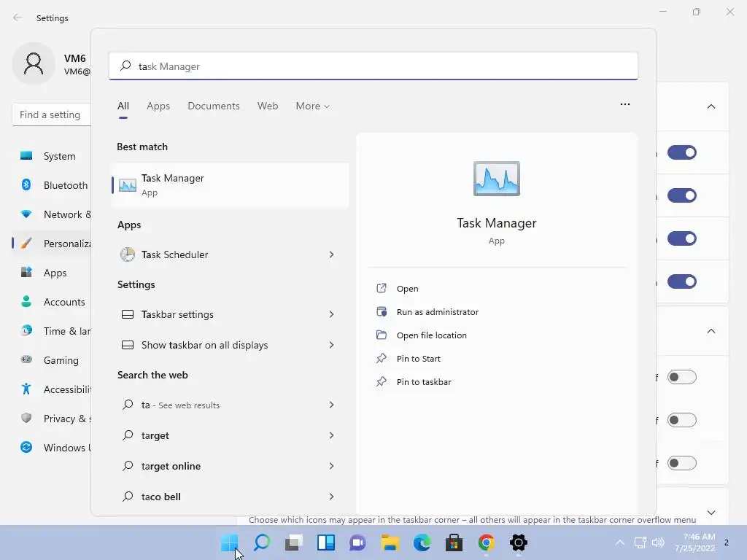
Task: Collapse the second Settings section chevron
Action: pos(711,331)
